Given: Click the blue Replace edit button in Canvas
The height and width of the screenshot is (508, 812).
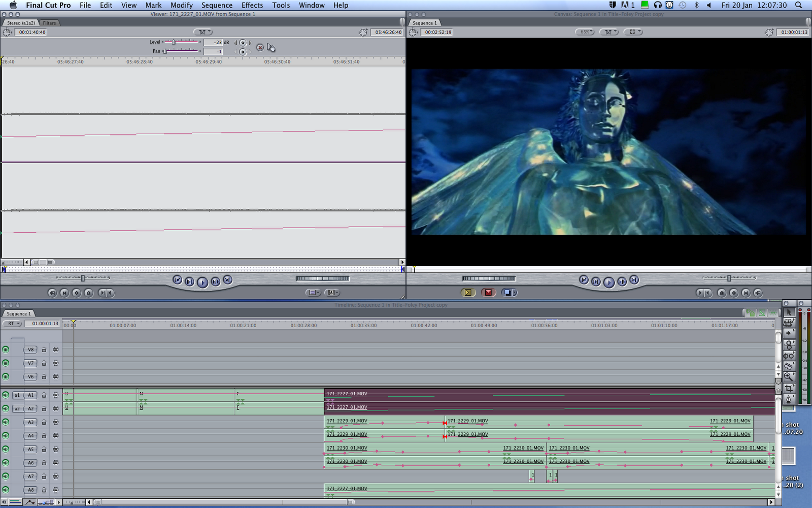Looking at the screenshot, I should [x=509, y=293].
